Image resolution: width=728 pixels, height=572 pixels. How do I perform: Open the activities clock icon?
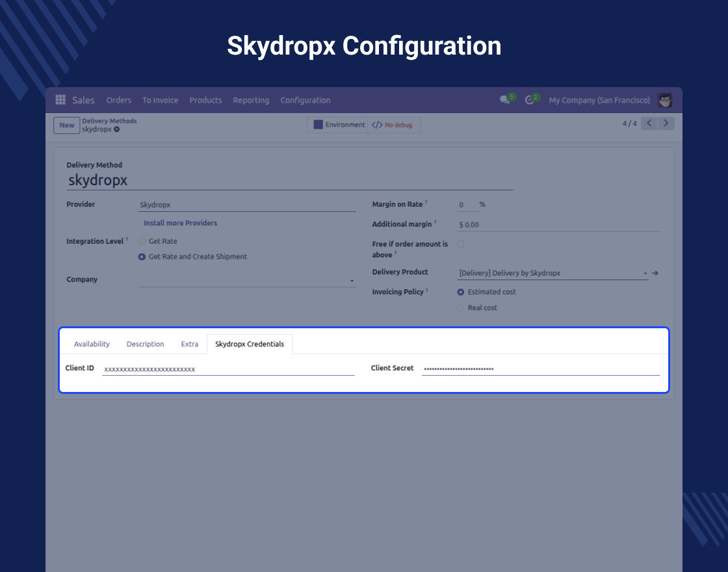[x=529, y=100]
